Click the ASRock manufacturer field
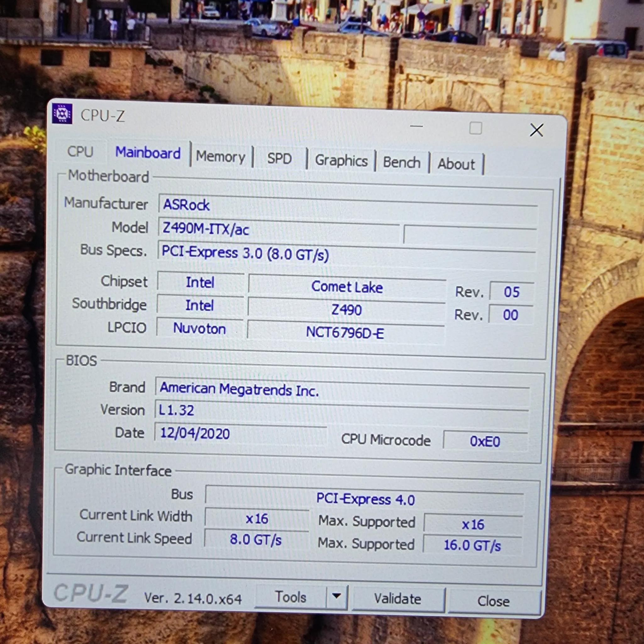Image resolution: width=644 pixels, height=644 pixels. tap(347, 205)
